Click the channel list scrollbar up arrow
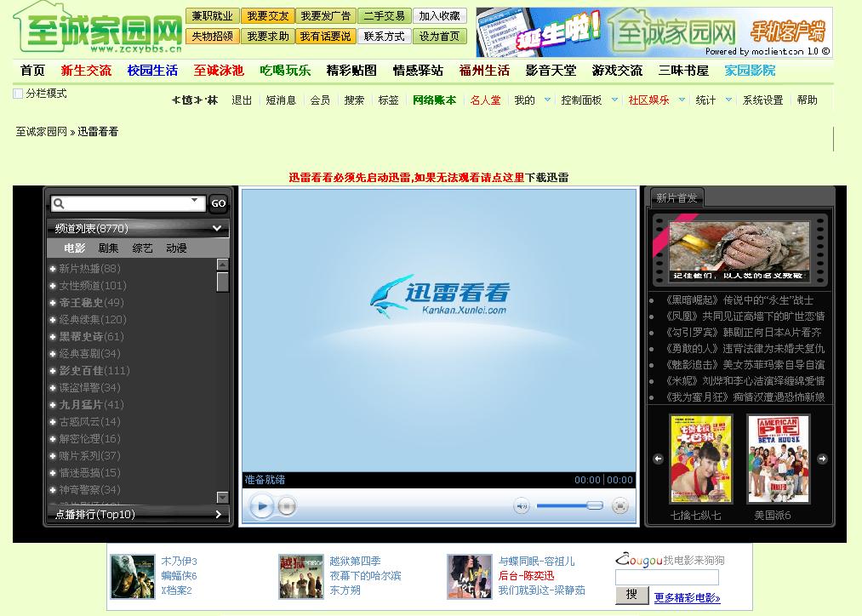 (223, 265)
